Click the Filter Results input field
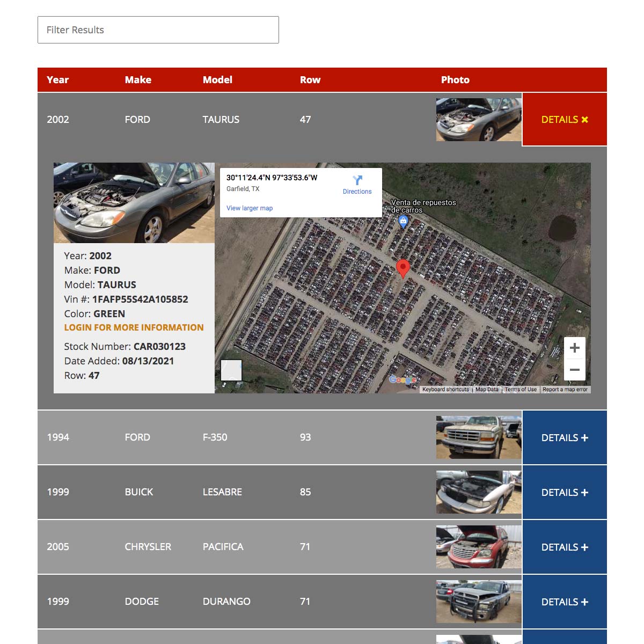Viewport: 644px width, 644px height. 158,30
